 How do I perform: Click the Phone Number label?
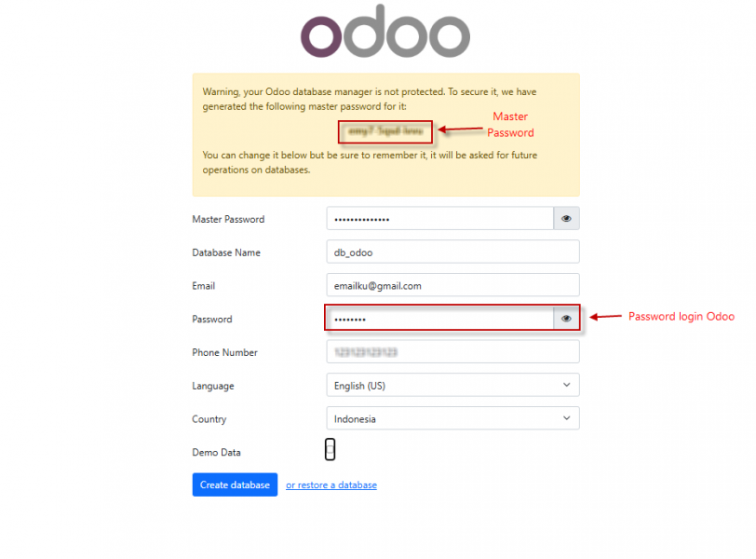tap(224, 352)
